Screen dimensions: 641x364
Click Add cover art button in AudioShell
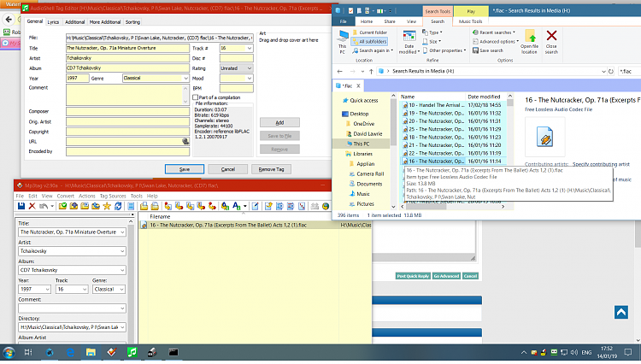click(x=279, y=122)
